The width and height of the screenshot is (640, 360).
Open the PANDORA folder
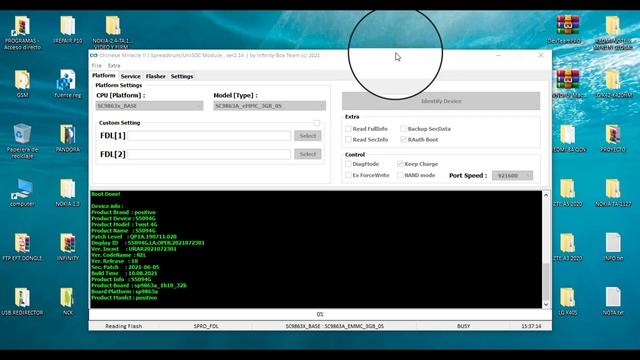coord(68,138)
